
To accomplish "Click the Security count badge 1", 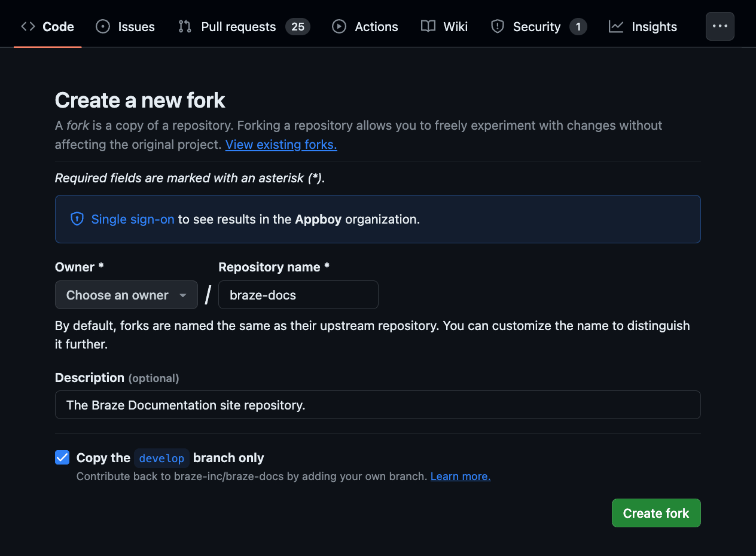I will click(578, 26).
